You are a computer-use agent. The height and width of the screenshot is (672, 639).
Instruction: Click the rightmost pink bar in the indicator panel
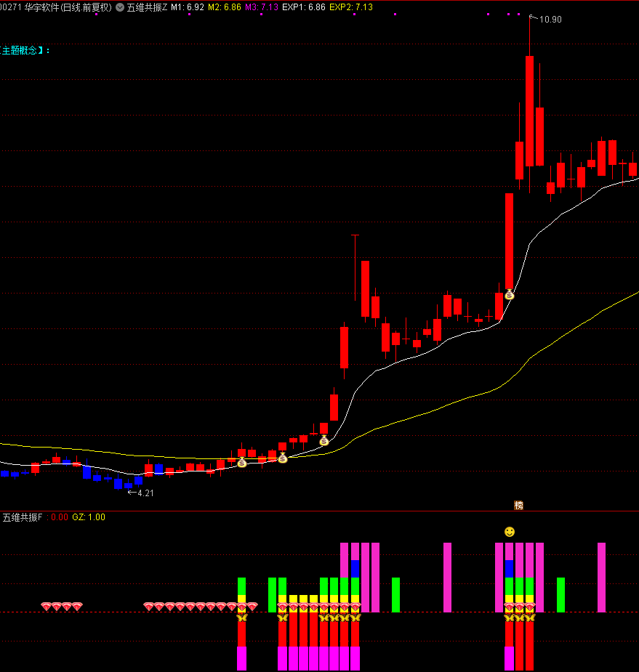tap(602, 578)
